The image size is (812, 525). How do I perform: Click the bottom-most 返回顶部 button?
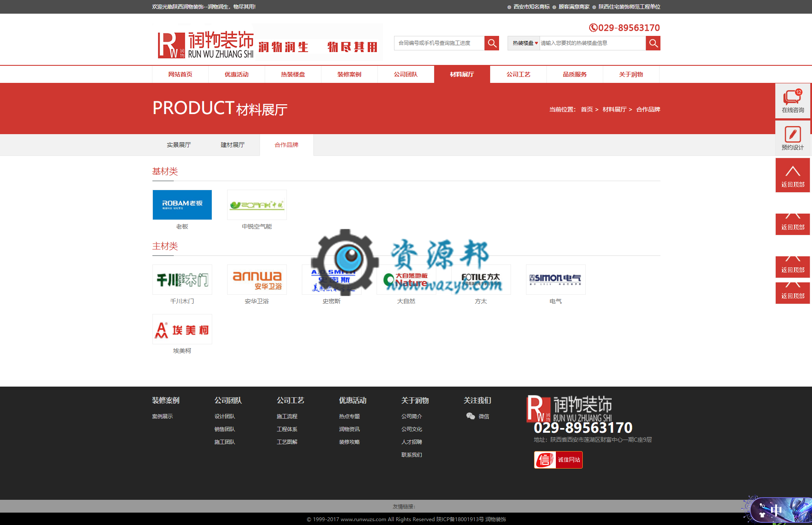tap(793, 293)
